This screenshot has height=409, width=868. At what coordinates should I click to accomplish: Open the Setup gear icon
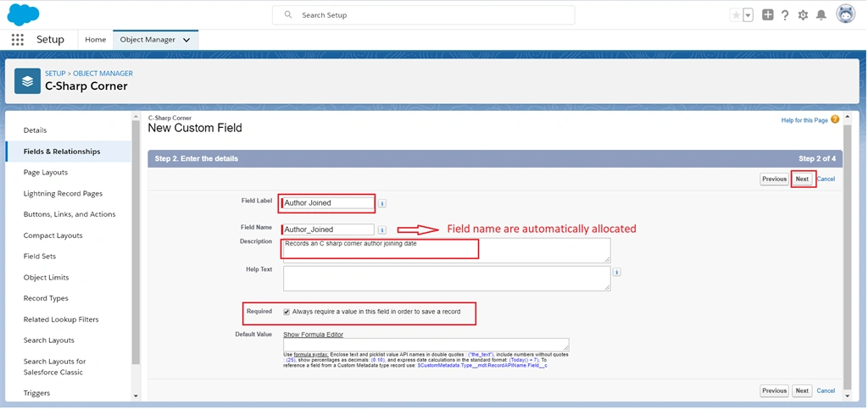click(x=803, y=15)
